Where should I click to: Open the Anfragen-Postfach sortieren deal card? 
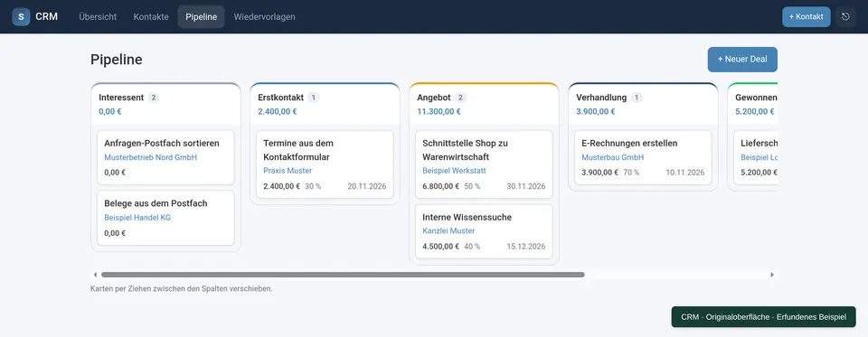pyautogui.click(x=165, y=157)
